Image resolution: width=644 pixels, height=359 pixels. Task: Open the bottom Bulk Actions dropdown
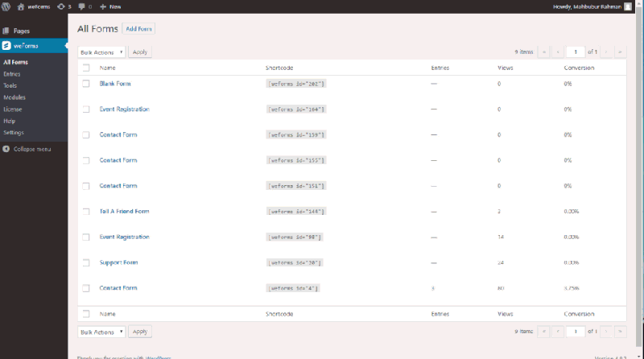pyautogui.click(x=101, y=332)
